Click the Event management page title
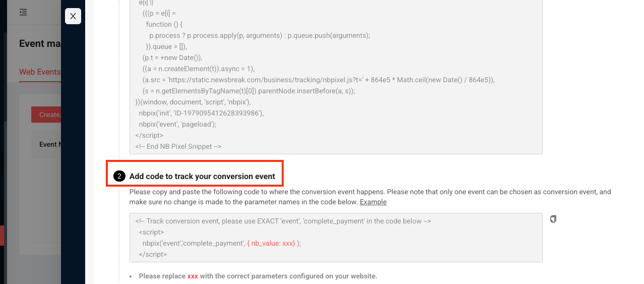Screen dimensions: 644x284 (x=40, y=43)
